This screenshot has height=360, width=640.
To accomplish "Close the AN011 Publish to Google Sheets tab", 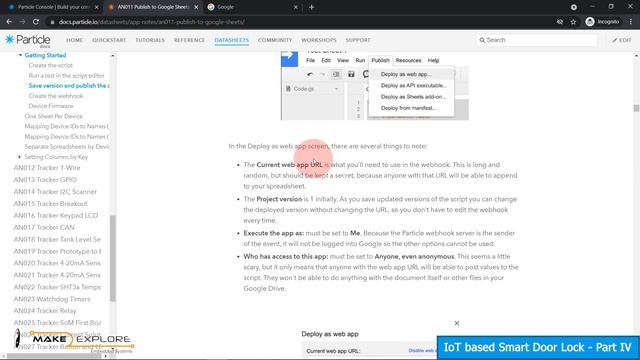I will (x=196, y=7).
